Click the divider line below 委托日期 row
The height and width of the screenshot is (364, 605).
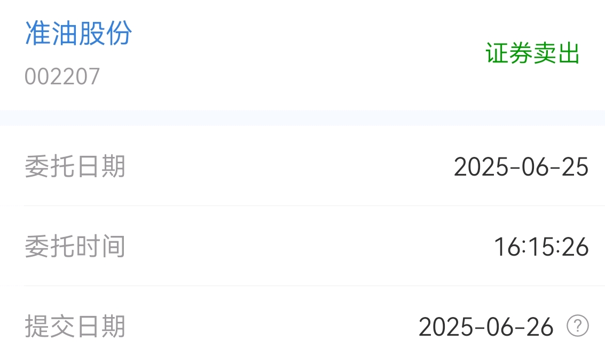click(315, 206)
